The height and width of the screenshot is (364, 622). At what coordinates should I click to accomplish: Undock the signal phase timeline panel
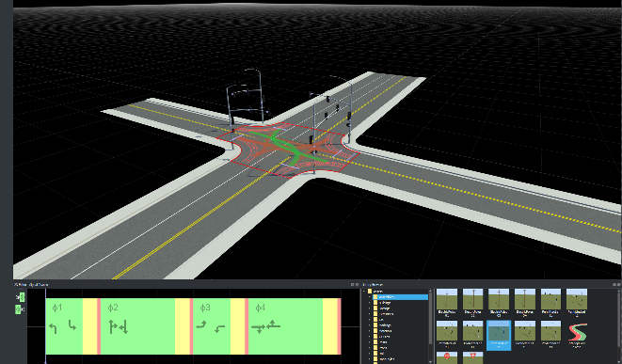click(x=352, y=285)
